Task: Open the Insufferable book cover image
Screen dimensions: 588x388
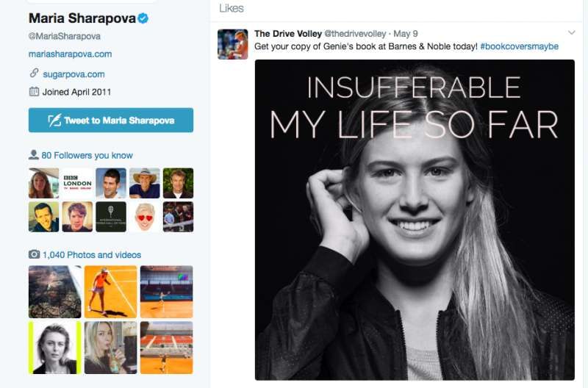Action: point(415,219)
